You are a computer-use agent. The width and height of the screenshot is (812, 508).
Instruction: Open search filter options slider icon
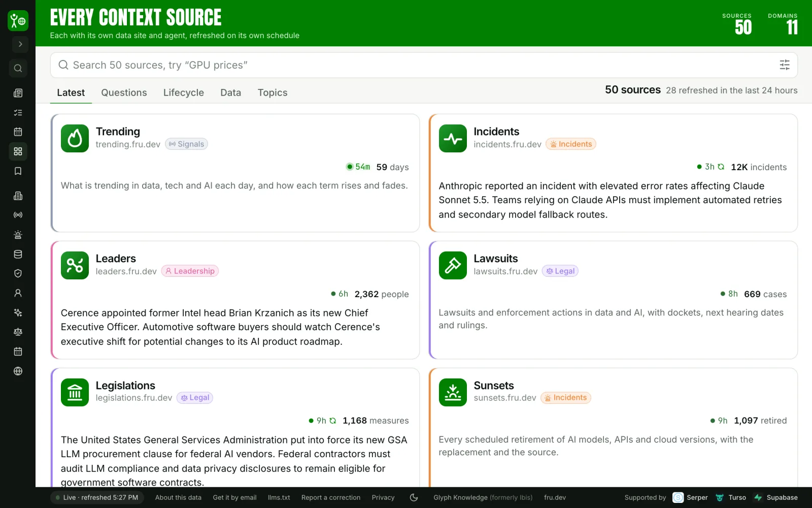pyautogui.click(x=785, y=65)
